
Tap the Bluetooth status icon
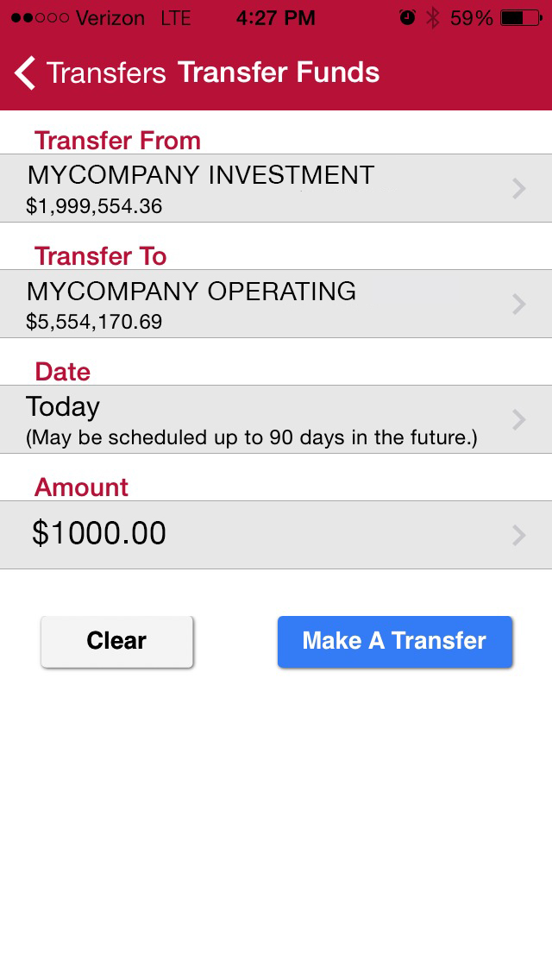click(433, 18)
